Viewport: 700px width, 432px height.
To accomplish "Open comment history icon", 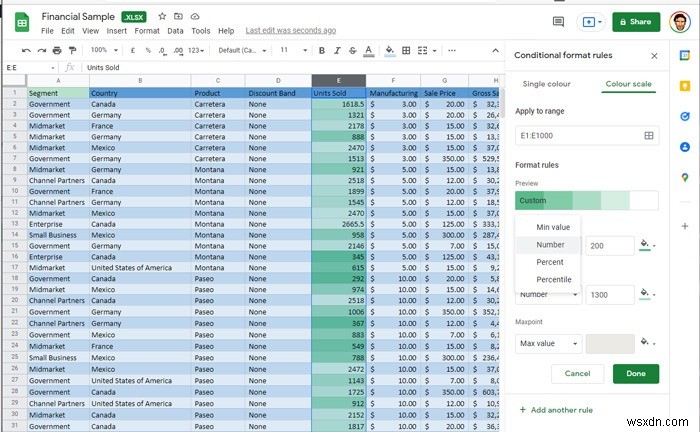I will coord(558,22).
